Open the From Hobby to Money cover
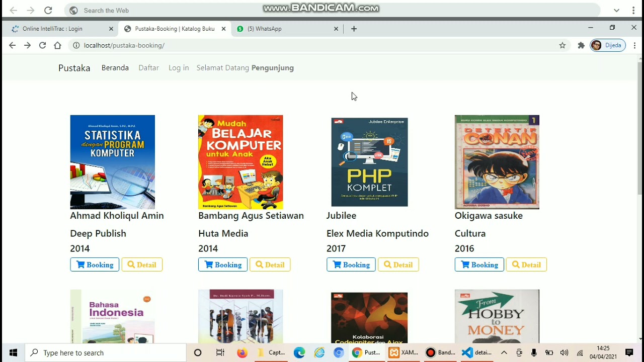The image size is (644, 362). point(497,316)
